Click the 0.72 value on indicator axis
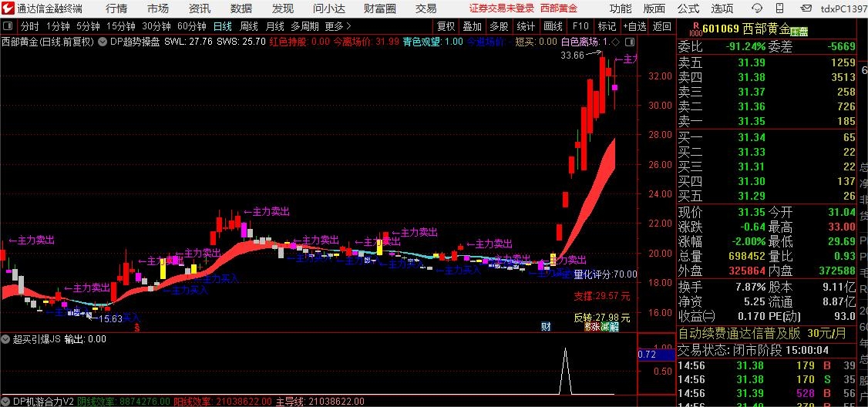The image size is (868, 407). pos(647,354)
